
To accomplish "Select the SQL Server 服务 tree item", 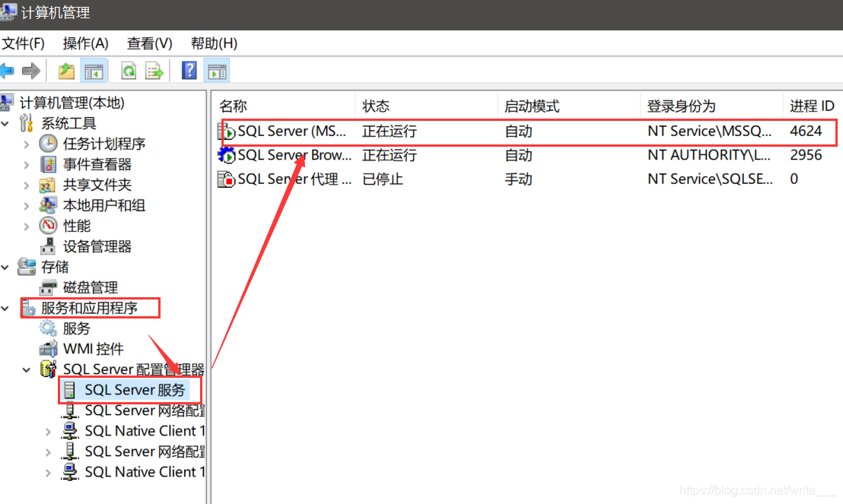I will 135,389.
